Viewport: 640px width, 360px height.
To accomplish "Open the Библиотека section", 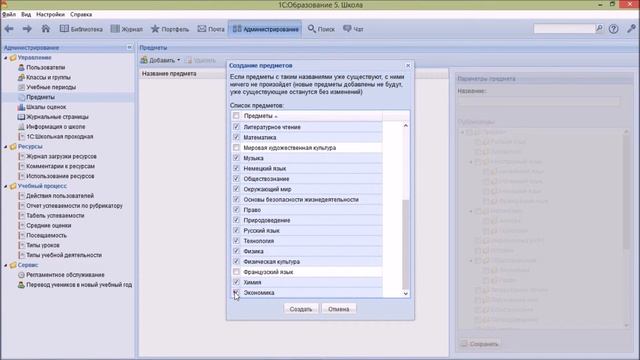I will [x=81, y=29].
